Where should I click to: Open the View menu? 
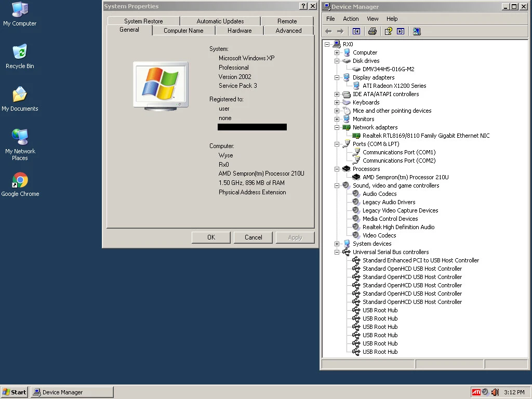373,19
